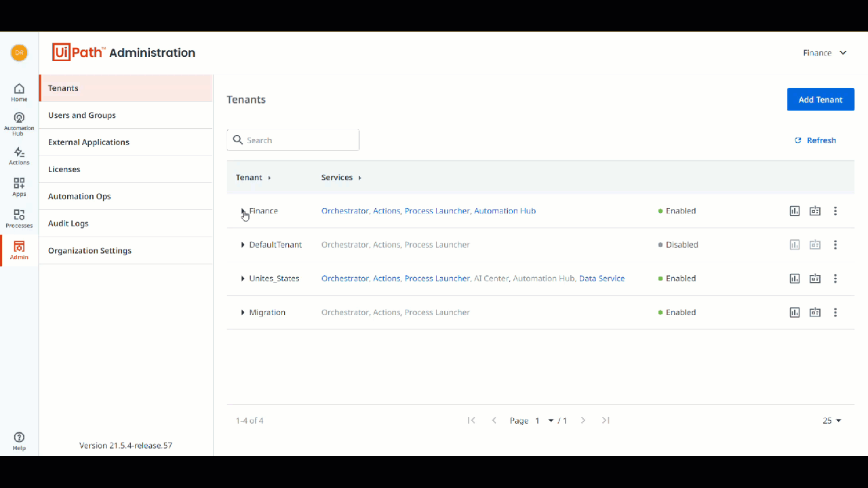868x488 pixels.
Task: Open Automation Hub from the sidebar
Action: pos(19,124)
